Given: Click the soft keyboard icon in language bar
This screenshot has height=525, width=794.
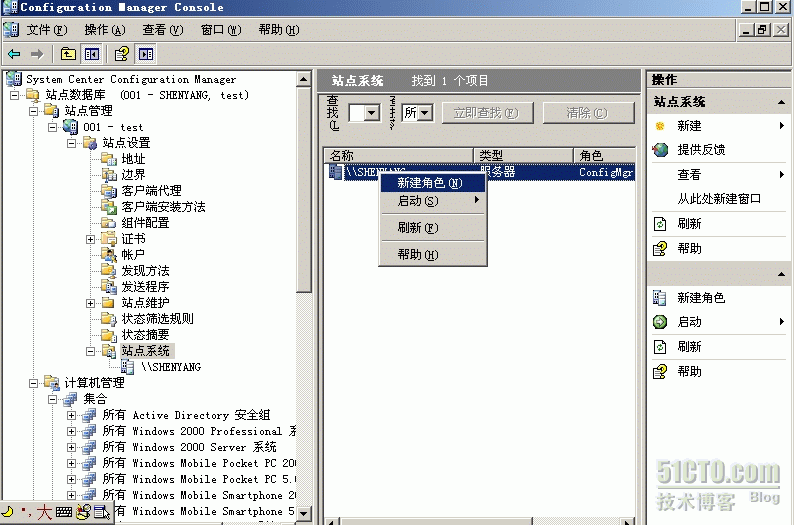Looking at the screenshot, I should pos(64,512).
